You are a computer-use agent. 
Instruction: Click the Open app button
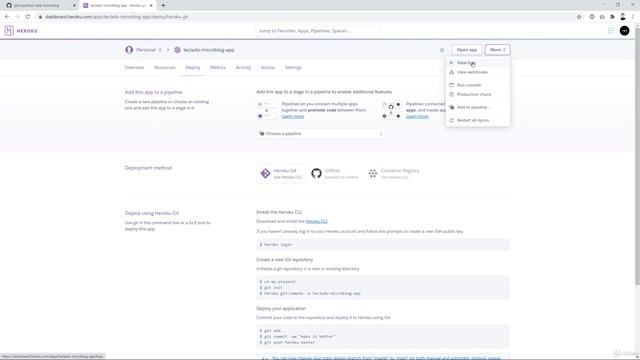(467, 50)
